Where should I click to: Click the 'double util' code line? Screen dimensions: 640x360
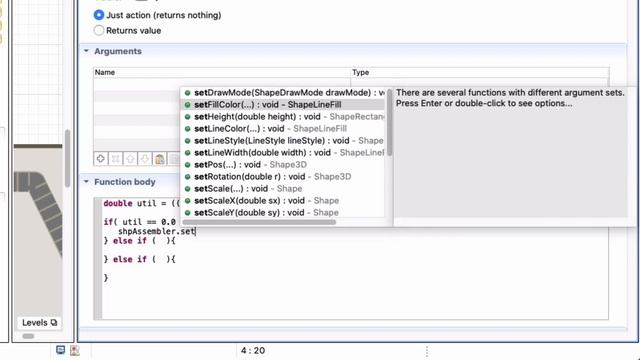[141, 203]
